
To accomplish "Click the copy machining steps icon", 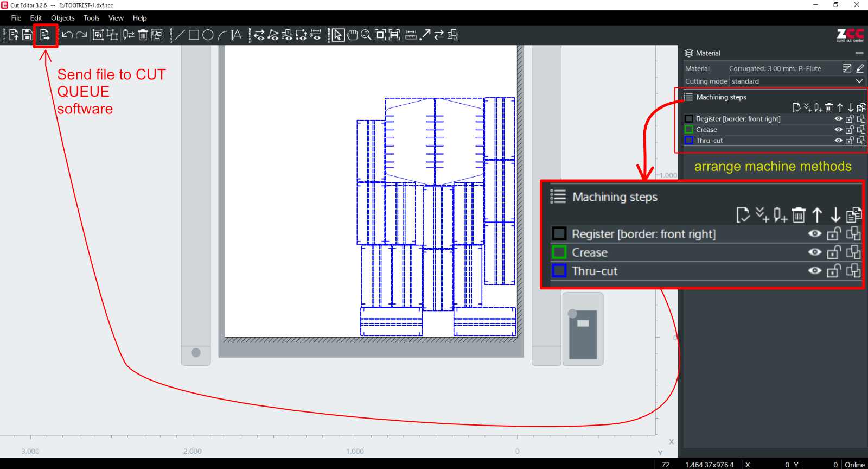I will tap(861, 107).
